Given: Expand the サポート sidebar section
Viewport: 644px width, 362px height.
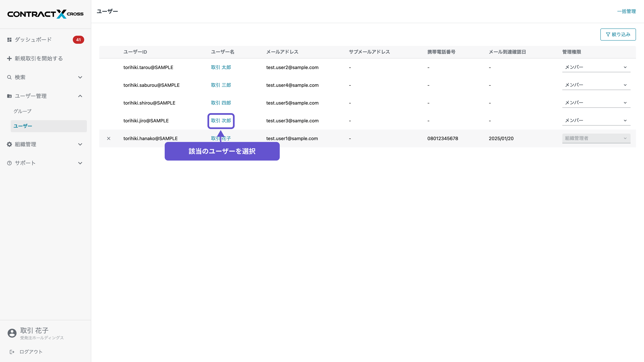Looking at the screenshot, I should [80, 163].
